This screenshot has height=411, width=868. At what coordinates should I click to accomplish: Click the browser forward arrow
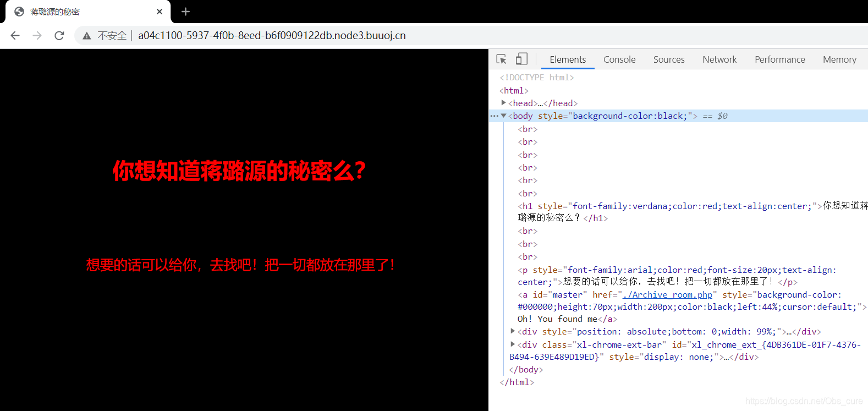click(x=37, y=35)
